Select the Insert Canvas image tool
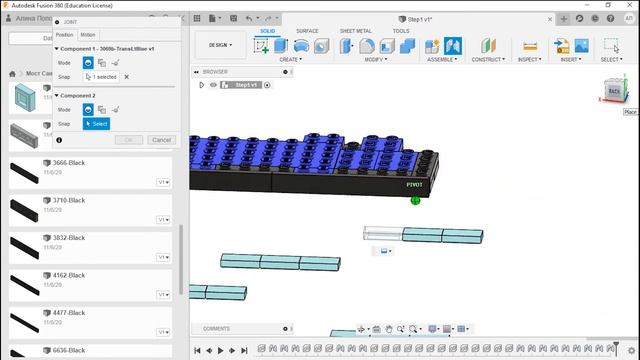Screen dimensions: 640x360 [x=582, y=45]
